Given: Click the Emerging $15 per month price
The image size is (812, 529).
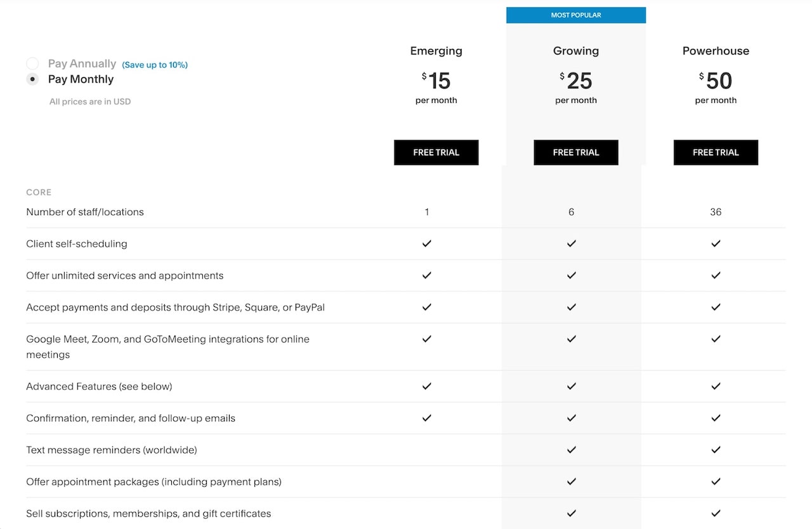Looking at the screenshot, I should tap(436, 81).
